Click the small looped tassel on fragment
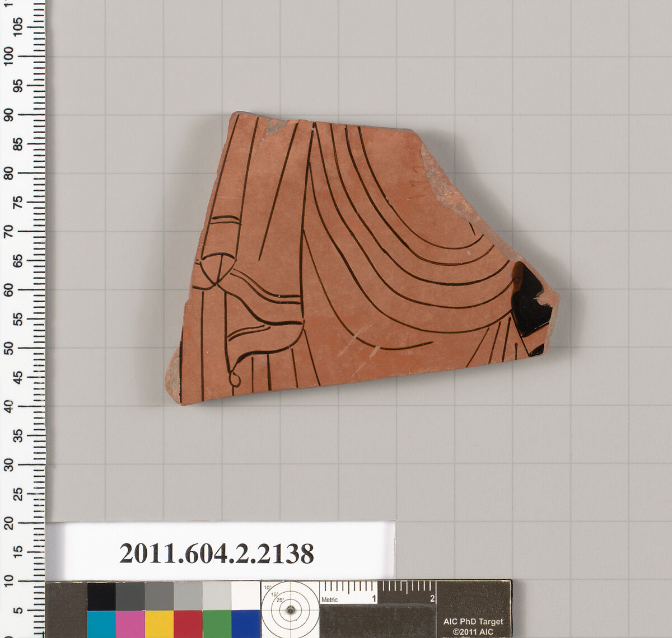This screenshot has width=672, height=638. pyautogui.click(x=235, y=379)
